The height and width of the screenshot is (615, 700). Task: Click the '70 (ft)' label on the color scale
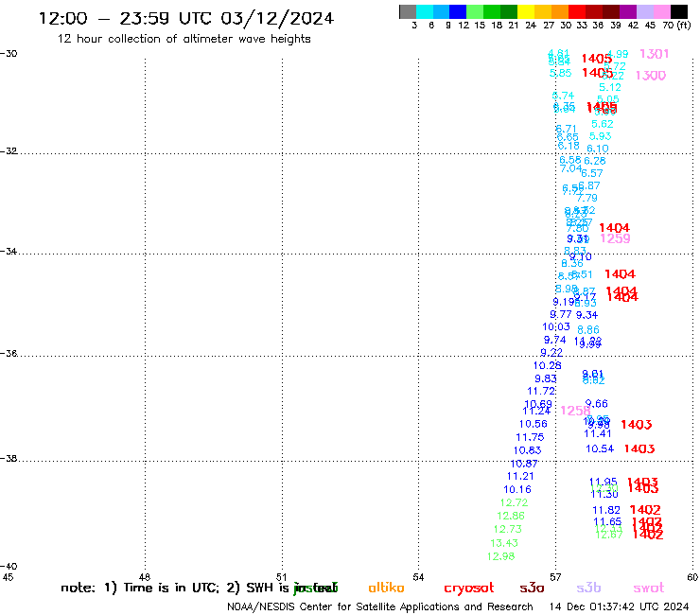click(676, 25)
